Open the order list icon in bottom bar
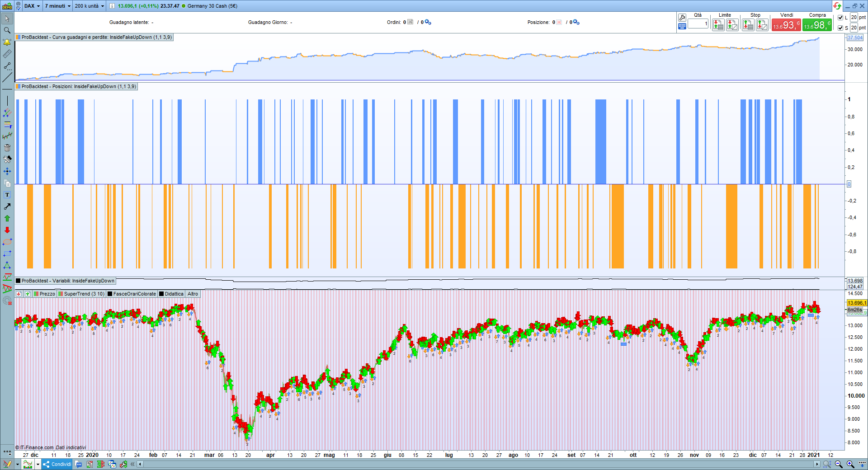Image resolution: width=868 pixels, height=470 pixels. (x=90, y=464)
